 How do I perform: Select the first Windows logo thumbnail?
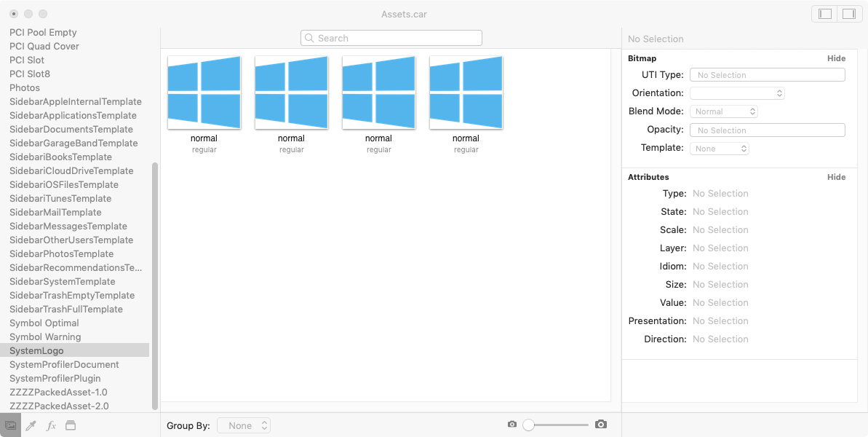click(x=204, y=92)
